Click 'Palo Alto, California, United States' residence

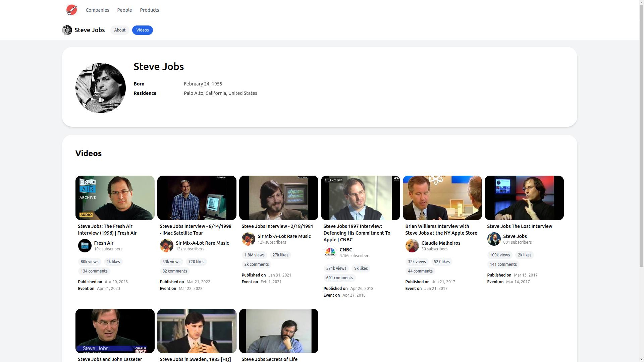220,93
